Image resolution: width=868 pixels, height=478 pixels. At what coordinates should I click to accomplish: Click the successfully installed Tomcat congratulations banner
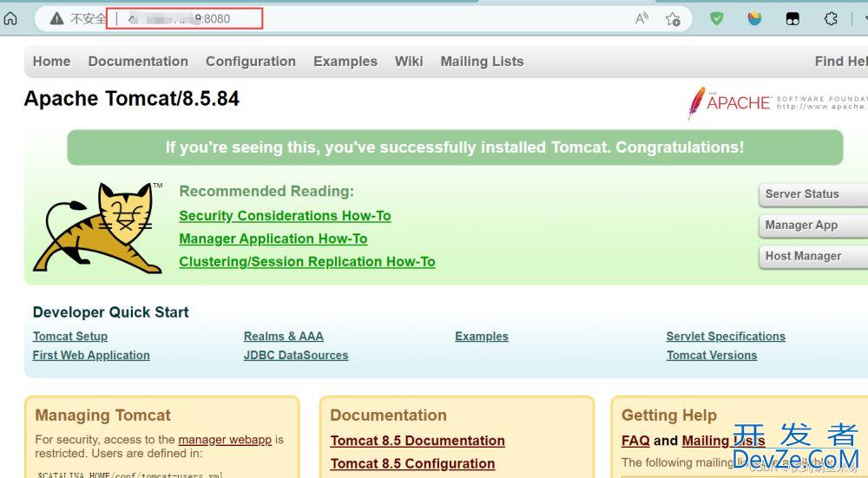(455, 147)
